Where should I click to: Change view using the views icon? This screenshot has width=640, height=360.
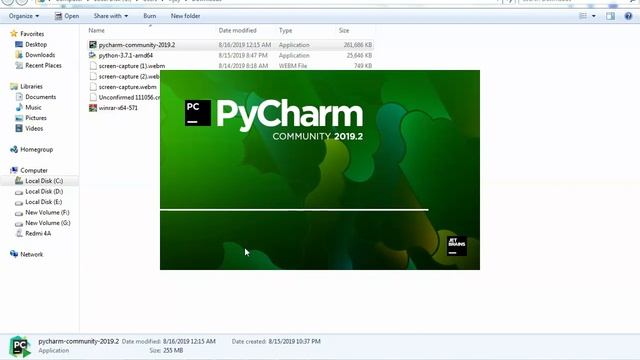click(x=583, y=16)
